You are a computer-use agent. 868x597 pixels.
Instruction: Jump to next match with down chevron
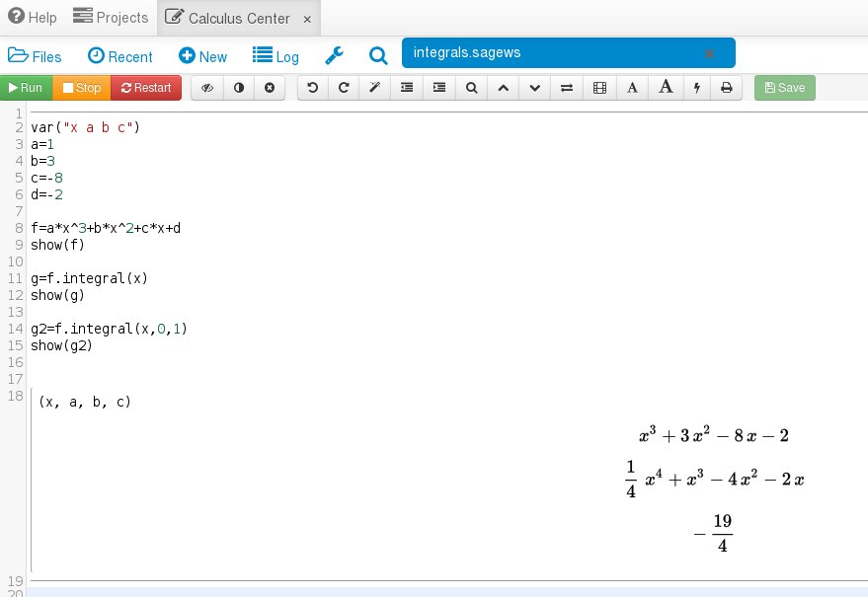534,88
